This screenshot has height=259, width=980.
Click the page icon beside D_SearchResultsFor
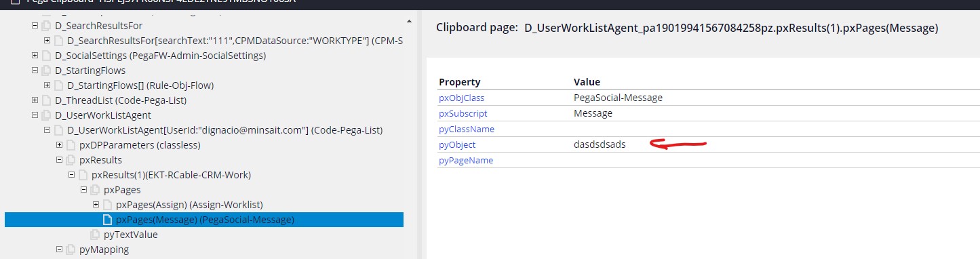pos(46,26)
